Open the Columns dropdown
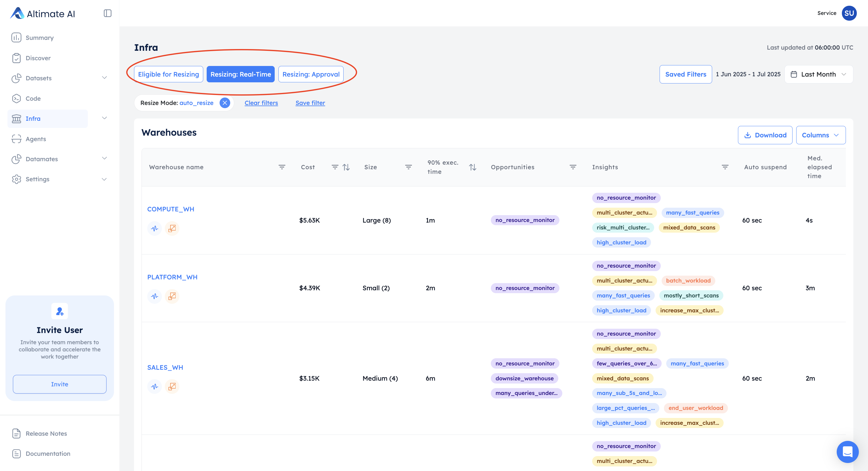Viewport: 868px width, 471px height. pyautogui.click(x=820, y=135)
